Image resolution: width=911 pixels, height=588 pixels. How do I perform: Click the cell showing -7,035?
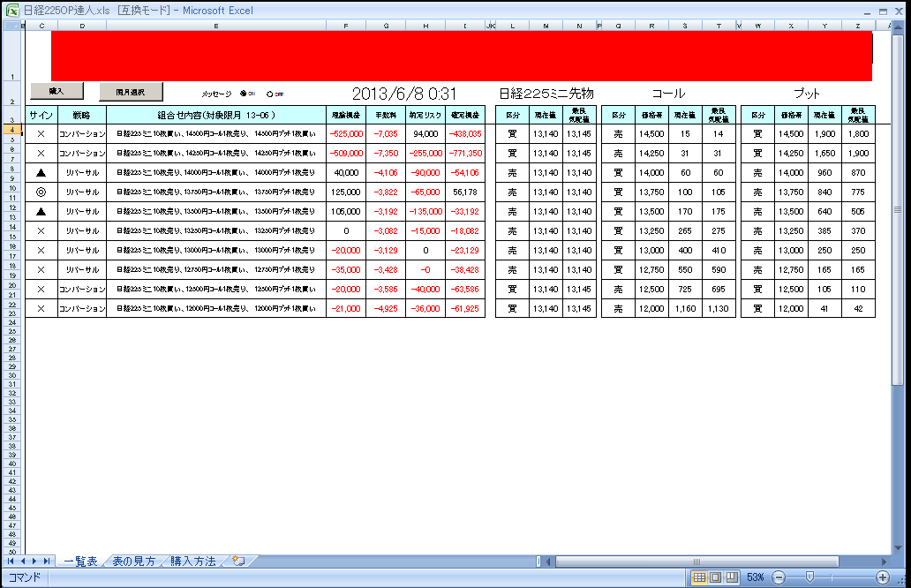(x=386, y=133)
